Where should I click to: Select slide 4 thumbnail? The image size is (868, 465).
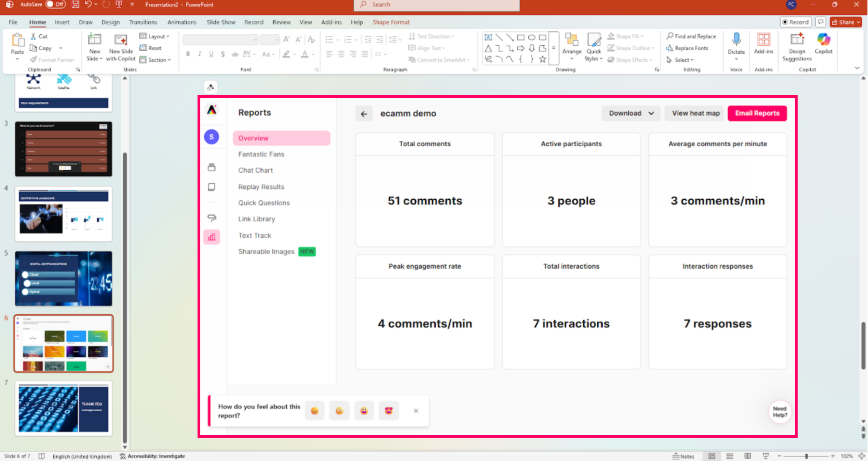pyautogui.click(x=64, y=214)
